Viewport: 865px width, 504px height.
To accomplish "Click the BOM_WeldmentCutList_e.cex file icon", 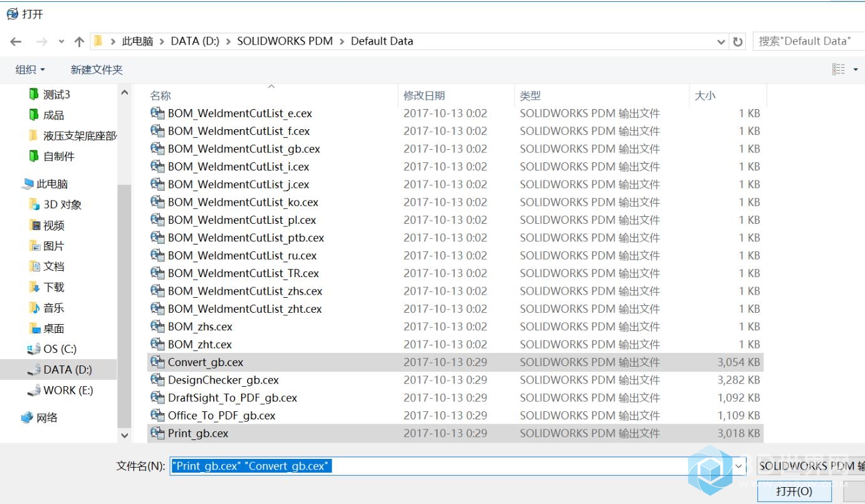I will 157,113.
